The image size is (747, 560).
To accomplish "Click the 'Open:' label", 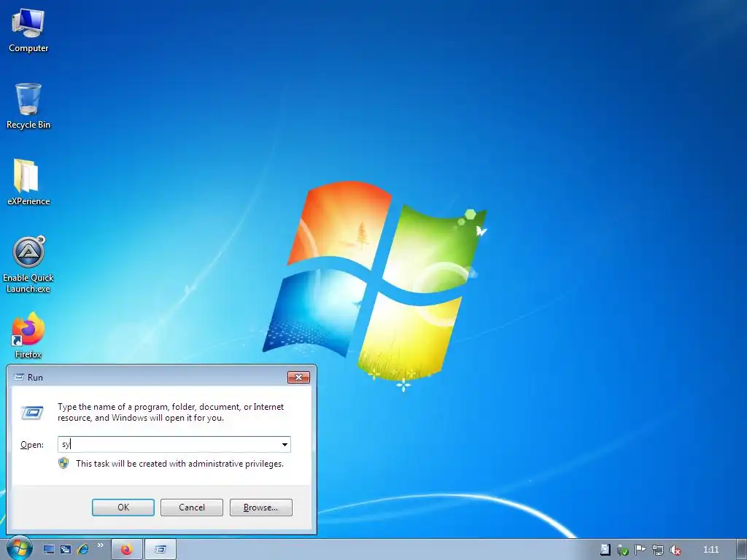I will [32, 445].
